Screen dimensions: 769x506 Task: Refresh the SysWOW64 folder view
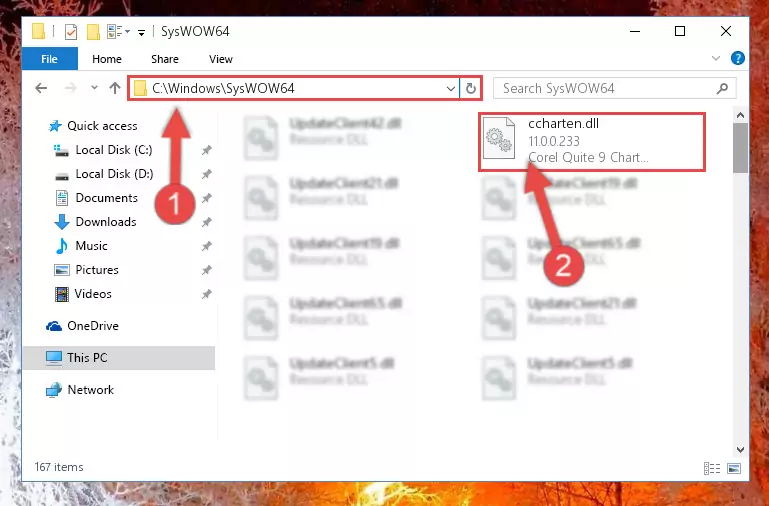point(471,88)
